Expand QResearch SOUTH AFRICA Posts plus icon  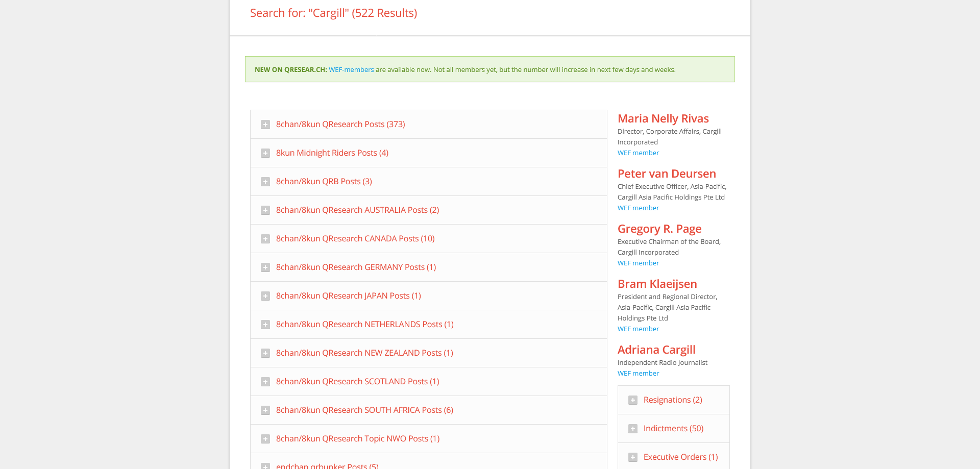[265, 410]
